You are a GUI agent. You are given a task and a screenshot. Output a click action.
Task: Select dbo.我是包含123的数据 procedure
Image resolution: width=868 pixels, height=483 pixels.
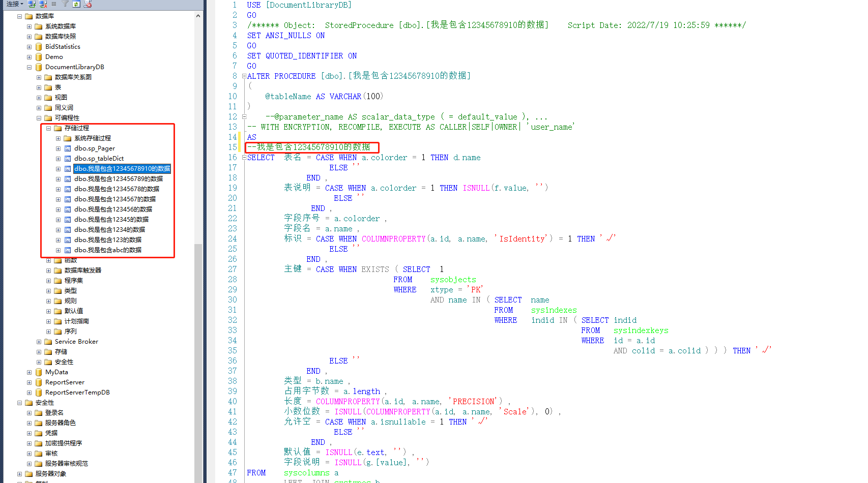coord(108,240)
